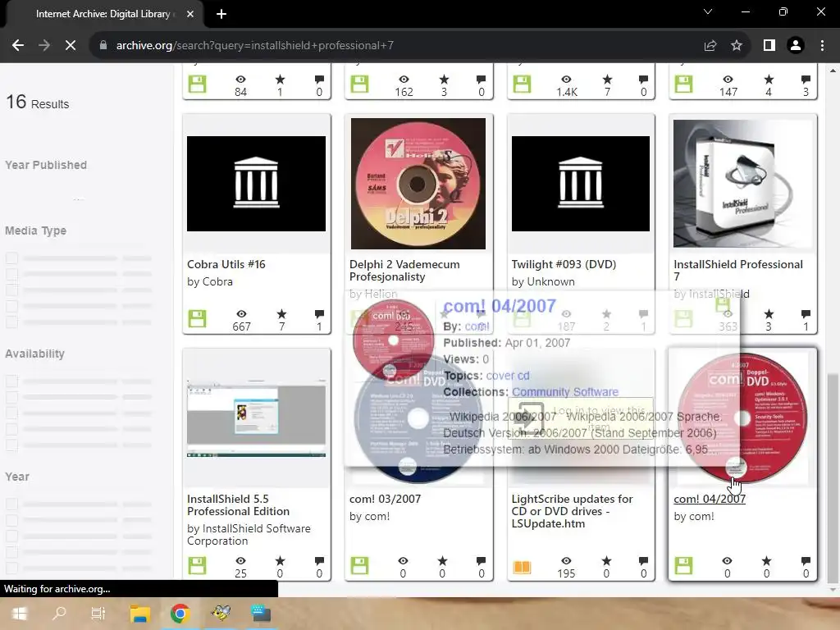Click the page vertical scrollbar thumb
This screenshot has width=840, height=630.
pos(833,478)
